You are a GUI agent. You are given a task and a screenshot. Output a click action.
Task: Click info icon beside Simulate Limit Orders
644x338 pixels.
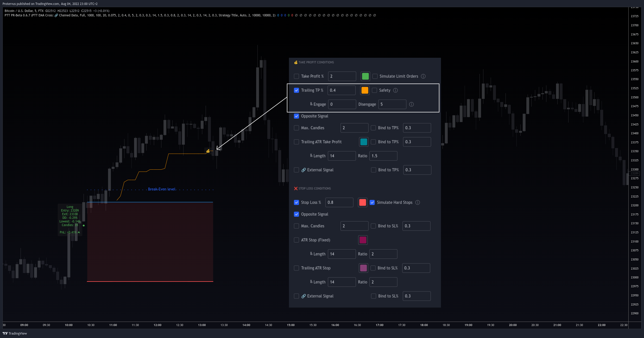pos(423,76)
